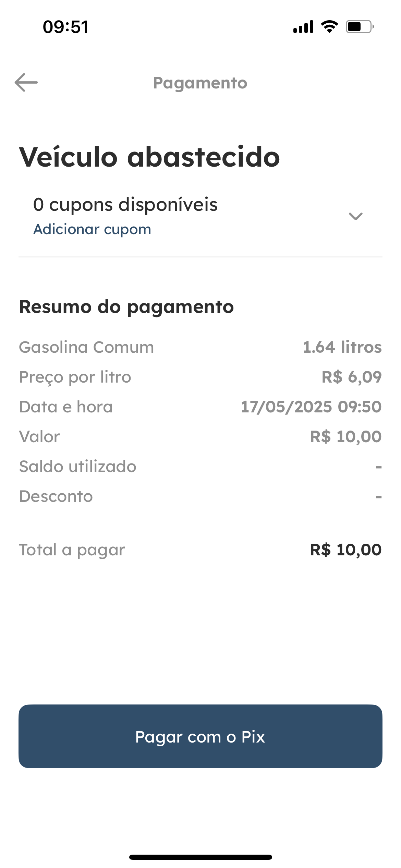Expand the coupons chevron
401x868 pixels.
(355, 216)
